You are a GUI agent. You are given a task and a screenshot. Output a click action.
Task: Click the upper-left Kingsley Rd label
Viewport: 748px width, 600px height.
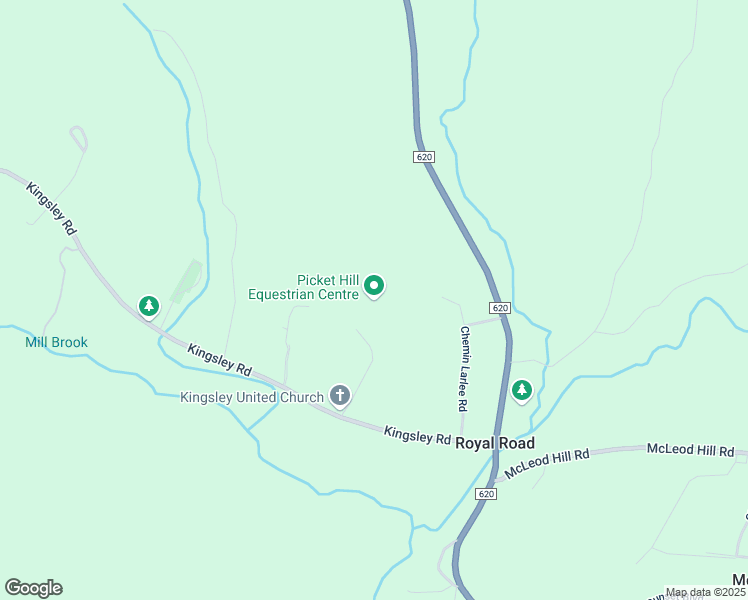tap(52, 208)
